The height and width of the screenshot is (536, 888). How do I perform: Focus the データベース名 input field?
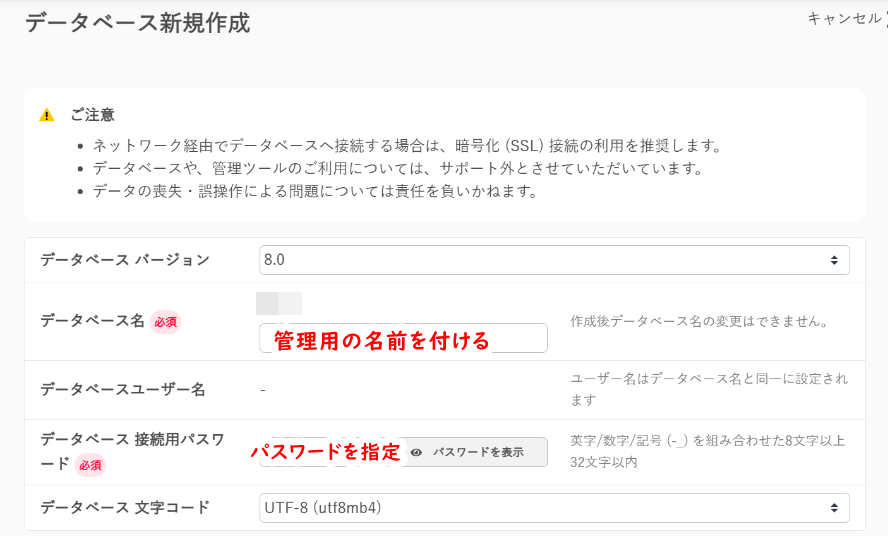[402, 339]
